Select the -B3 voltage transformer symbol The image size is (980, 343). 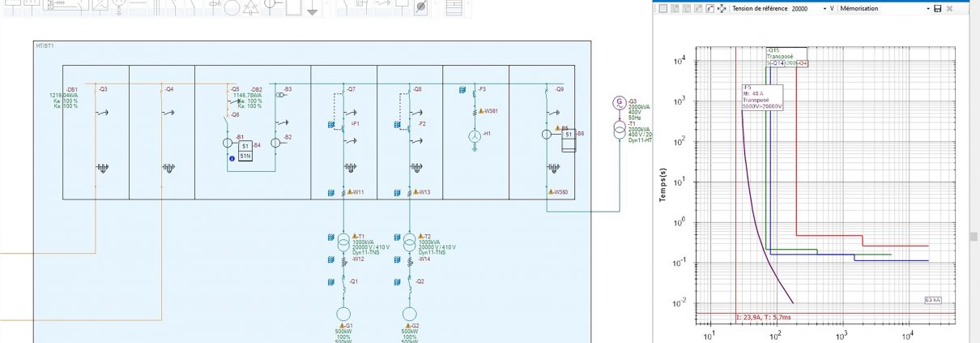pyautogui.click(x=280, y=95)
